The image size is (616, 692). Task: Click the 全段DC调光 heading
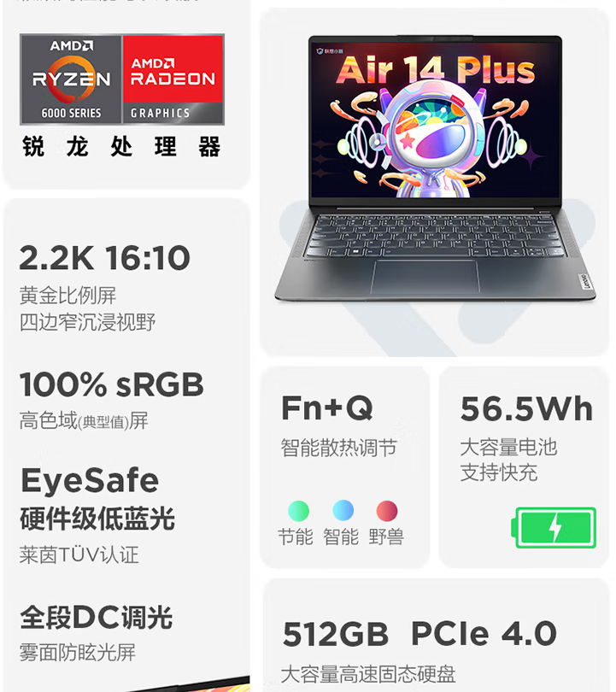tap(97, 617)
